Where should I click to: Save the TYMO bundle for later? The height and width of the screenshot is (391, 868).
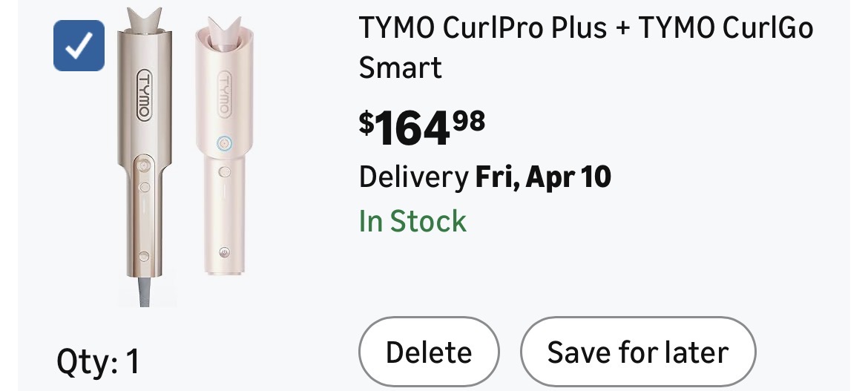[638, 352]
